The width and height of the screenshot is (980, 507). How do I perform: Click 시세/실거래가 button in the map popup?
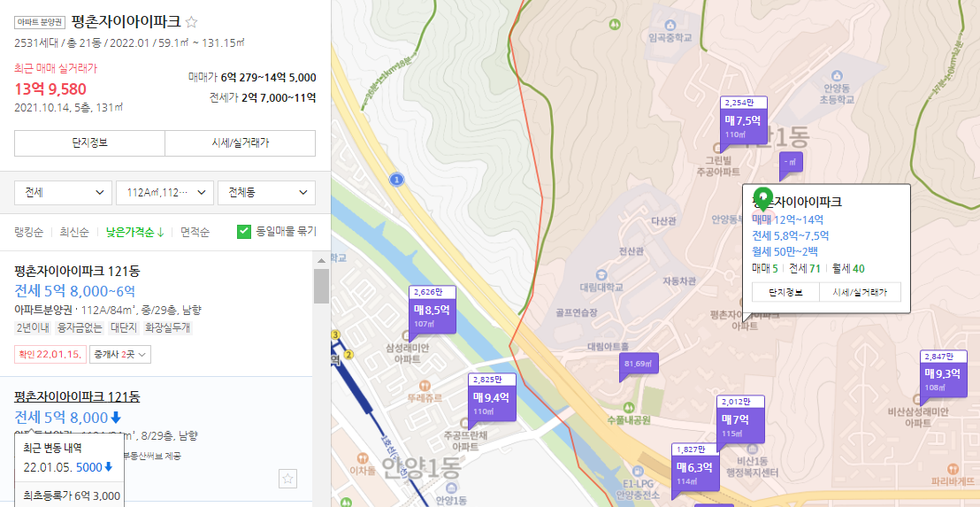coord(860,292)
